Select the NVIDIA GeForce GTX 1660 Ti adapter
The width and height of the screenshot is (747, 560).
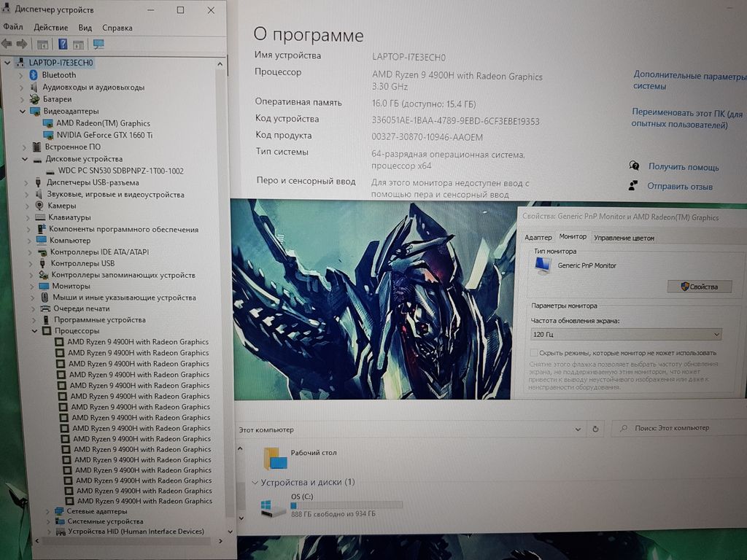click(x=104, y=135)
